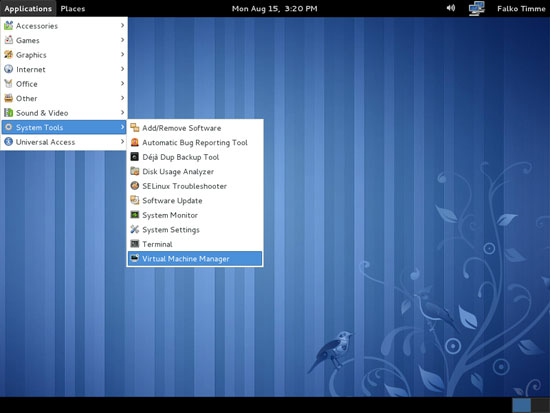Click the Terminal icon in System Tools
This screenshot has width=550, height=413.
click(x=135, y=244)
